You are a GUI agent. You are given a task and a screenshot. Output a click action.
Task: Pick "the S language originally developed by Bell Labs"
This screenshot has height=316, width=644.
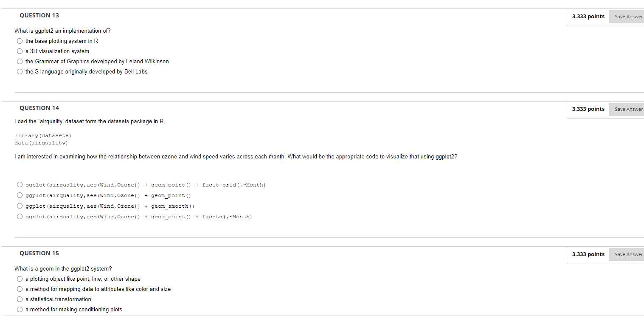click(x=20, y=71)
